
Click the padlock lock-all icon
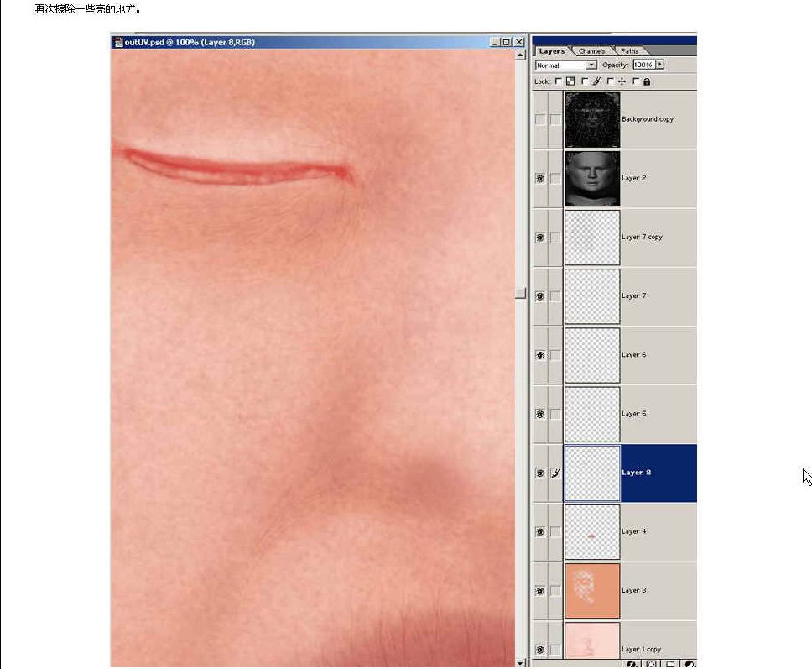point(647,81)
